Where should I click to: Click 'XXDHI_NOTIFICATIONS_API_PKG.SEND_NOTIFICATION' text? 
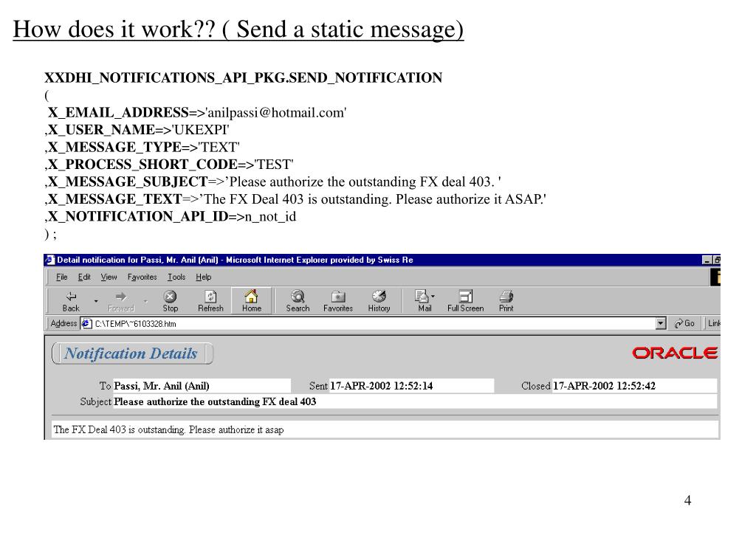click(x=243, y=77)
